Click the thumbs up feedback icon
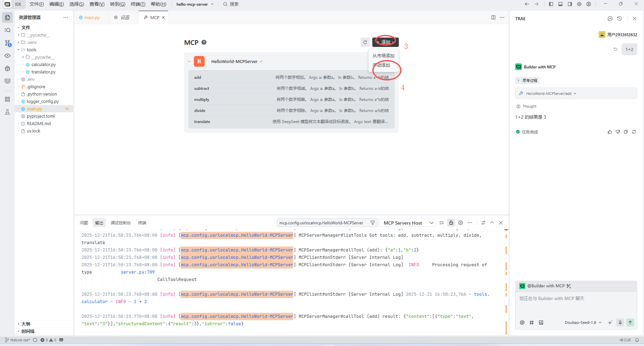This screenshot has width=644, height=346. [x=609, y=132]
